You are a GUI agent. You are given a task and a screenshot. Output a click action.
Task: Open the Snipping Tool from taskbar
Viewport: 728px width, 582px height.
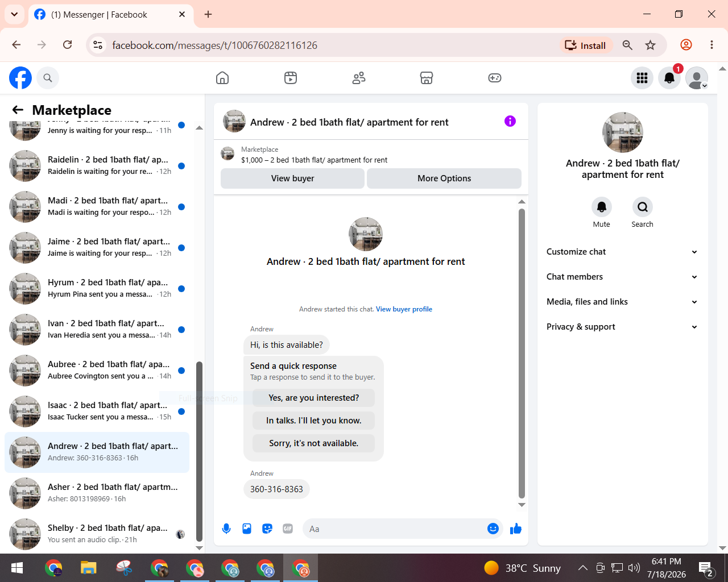tap(123, 568)
